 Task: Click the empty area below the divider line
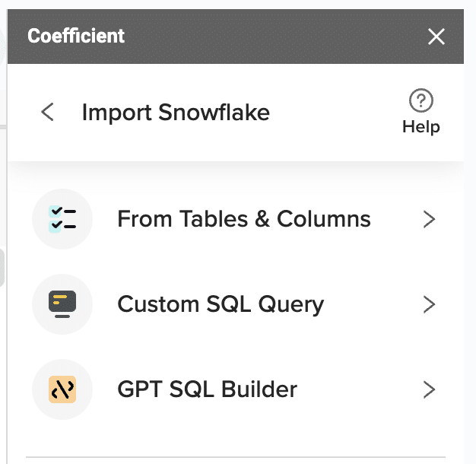[x=243, y=461]
